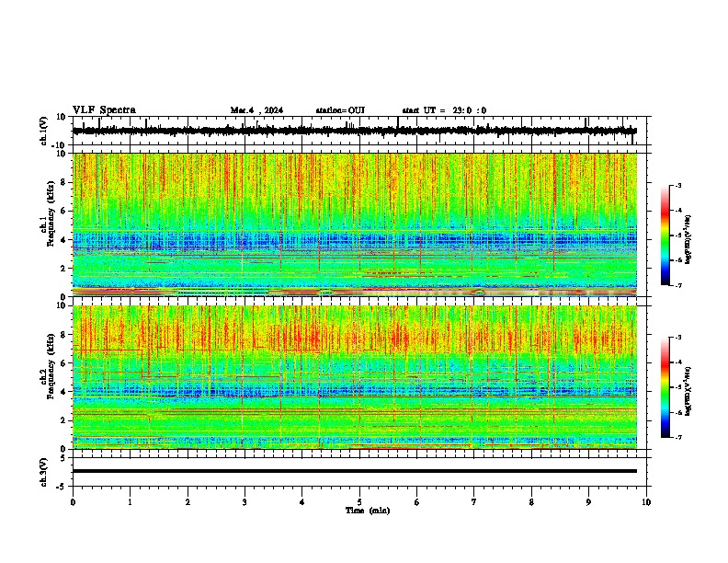The image size is (728, 563).
Task: Click time-axis tick label 8
Action: [x=531, y=502]
